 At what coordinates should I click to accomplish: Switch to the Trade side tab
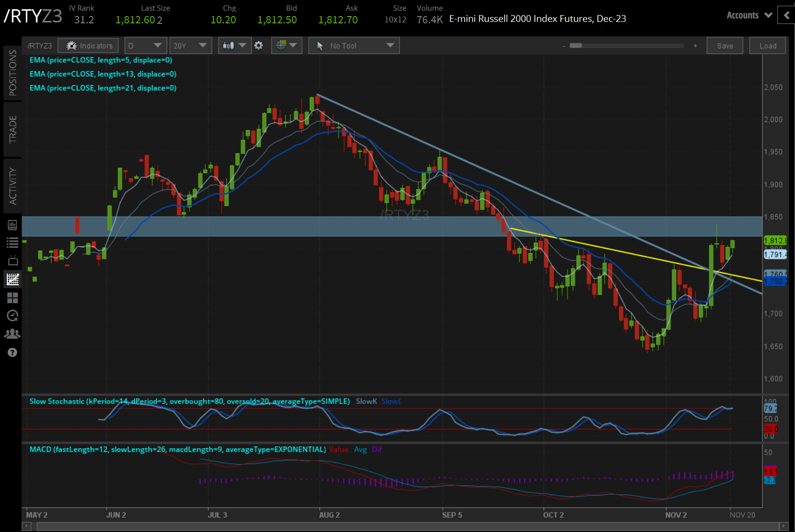pyautogui.click(x=13, y=129)
